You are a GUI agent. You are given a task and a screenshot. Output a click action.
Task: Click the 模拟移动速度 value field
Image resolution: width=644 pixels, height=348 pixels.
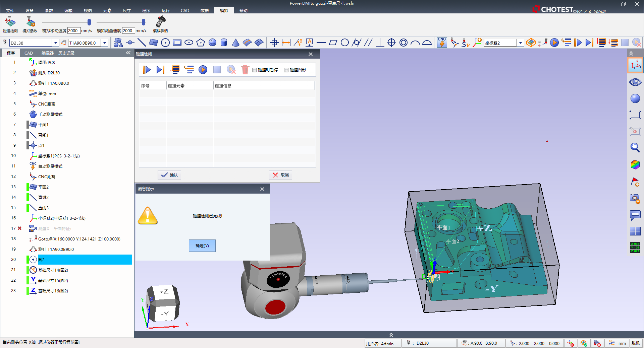click(74, 31)
